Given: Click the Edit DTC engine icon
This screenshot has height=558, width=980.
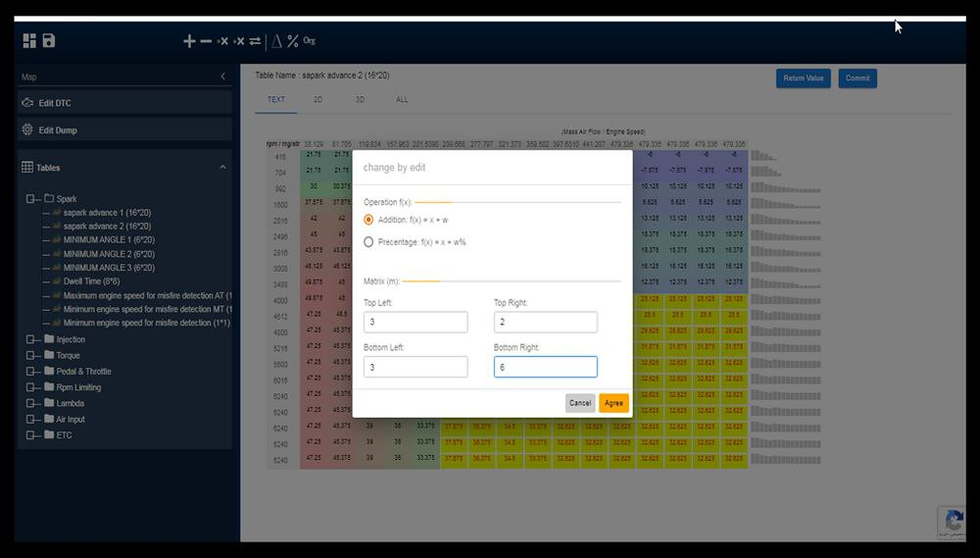Looking at the screenshot, I should click(27, 103).
